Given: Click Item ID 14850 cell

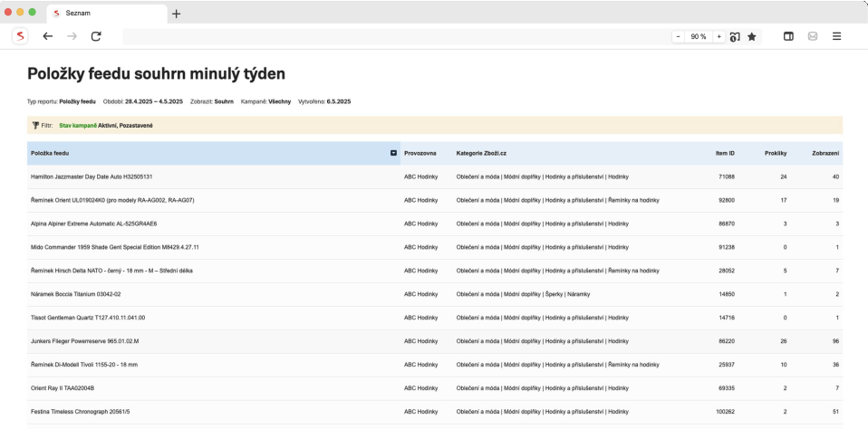Looking at the screenshot, I should (x=727, y=294).
